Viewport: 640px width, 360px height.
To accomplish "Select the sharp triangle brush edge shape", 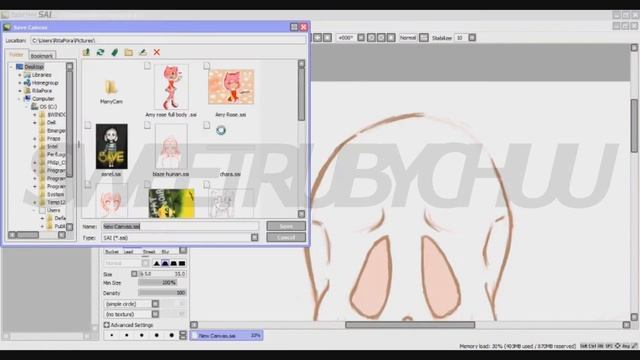I will point(156,263).
